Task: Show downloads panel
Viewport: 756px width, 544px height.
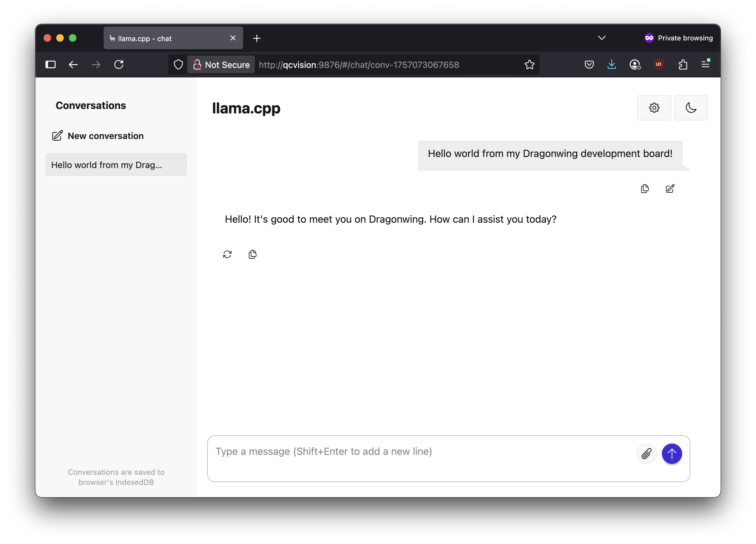Action: click(x=612, y=64)
